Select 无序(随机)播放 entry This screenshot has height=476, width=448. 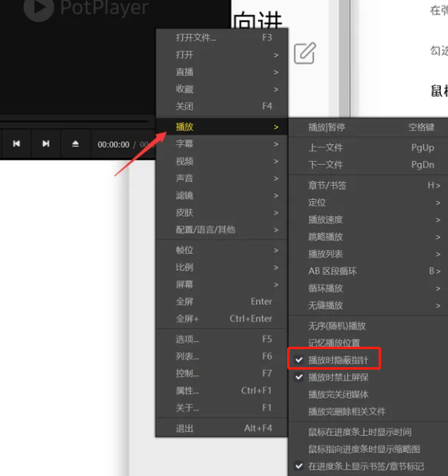pos(368,325)
